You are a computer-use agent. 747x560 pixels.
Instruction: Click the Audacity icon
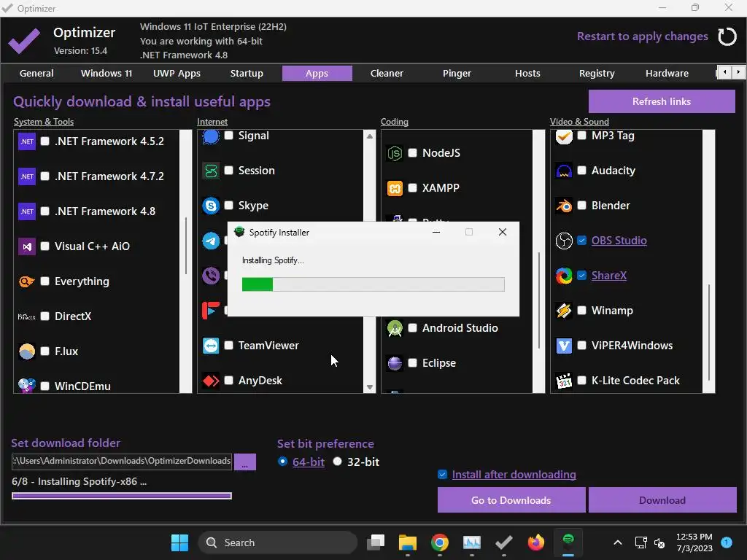(564, 171)
